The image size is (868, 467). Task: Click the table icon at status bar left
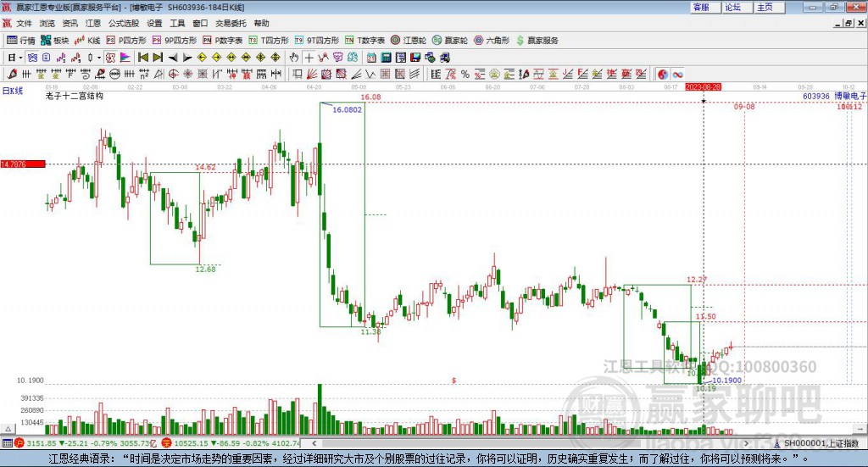click(x=7, y=443)
